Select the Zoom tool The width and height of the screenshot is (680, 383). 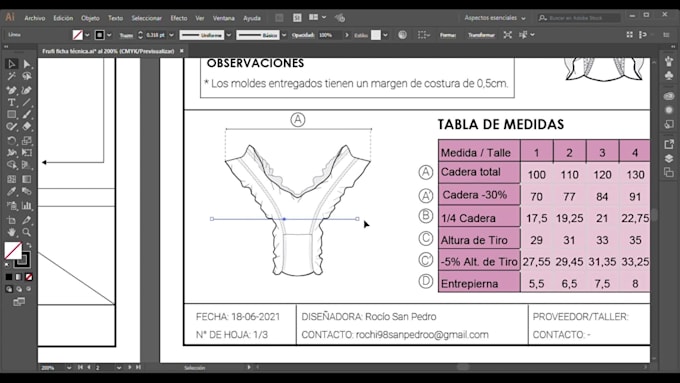26,232
